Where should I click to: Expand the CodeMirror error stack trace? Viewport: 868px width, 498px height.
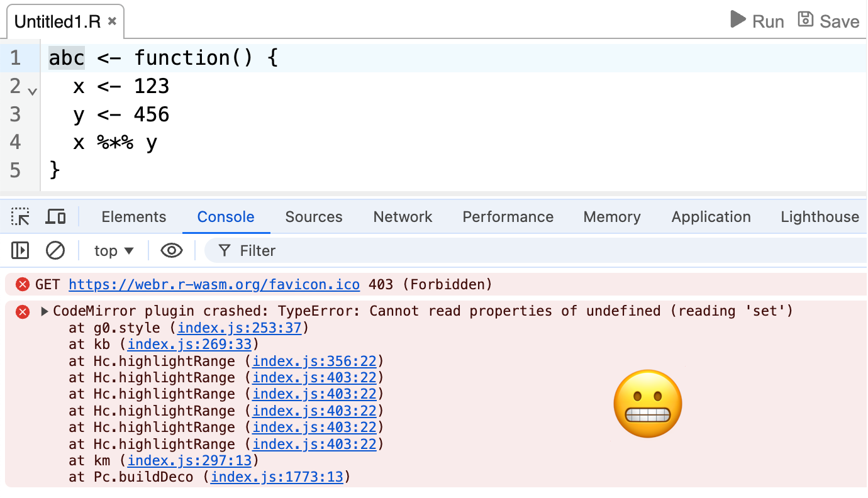pyautogui.click(x=43, y=310)
